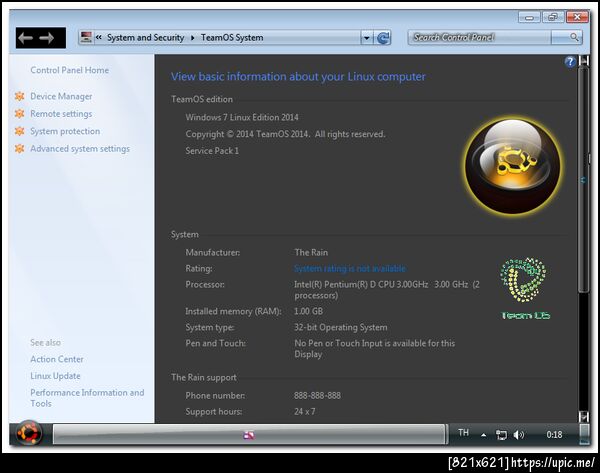This screenshot has width=600, height=473.
Task: Click the back arrow navigation button
Action: (x=26, y=38)
